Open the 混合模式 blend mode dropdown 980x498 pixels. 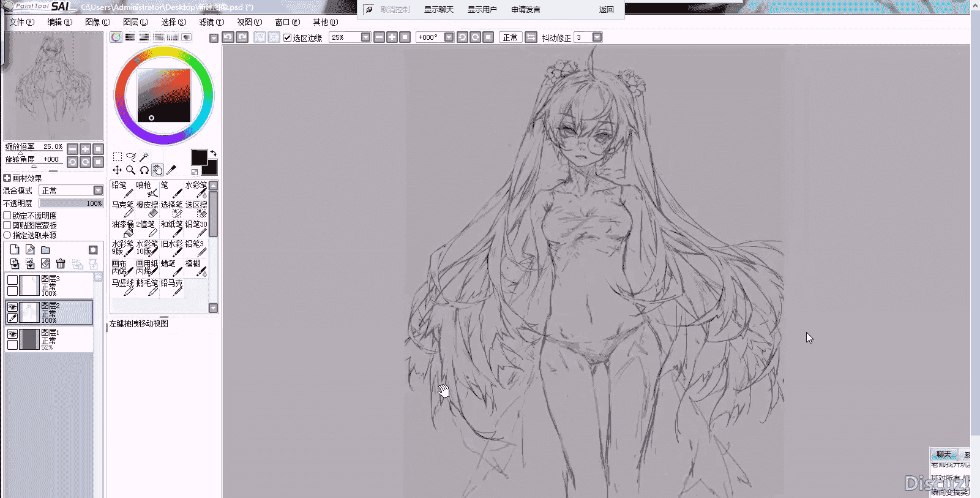tap(98, 191)
